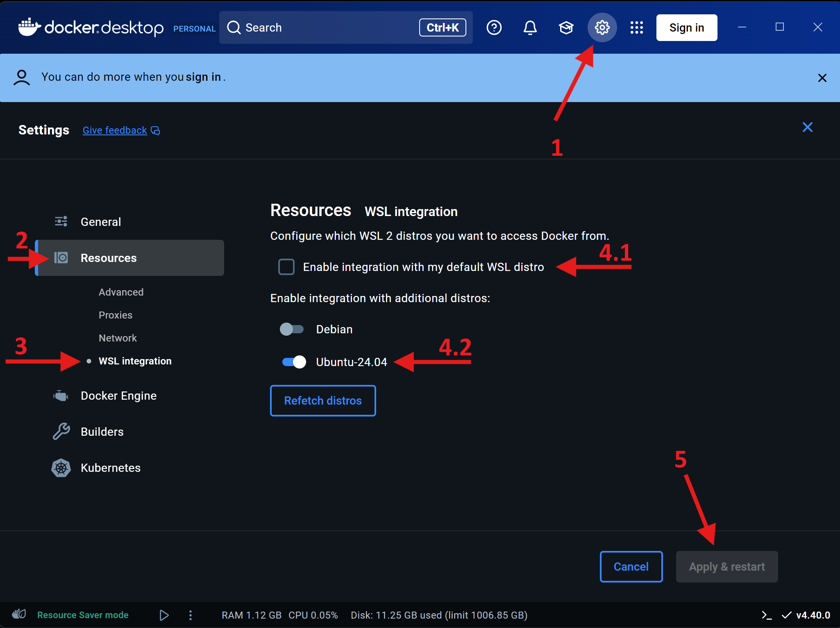Click the v4.40.0 version label

[813, 615]
